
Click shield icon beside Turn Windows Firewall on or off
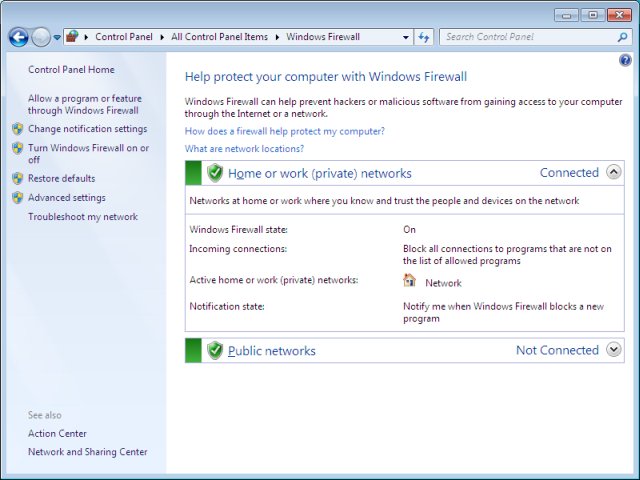click(x=18, y=148)
